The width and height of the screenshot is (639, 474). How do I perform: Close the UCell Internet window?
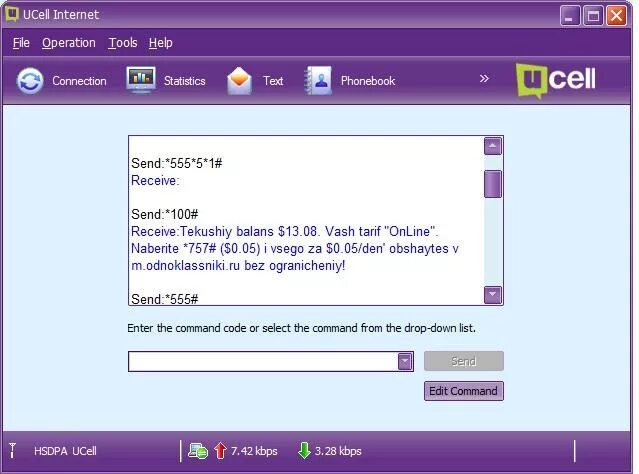616,16
